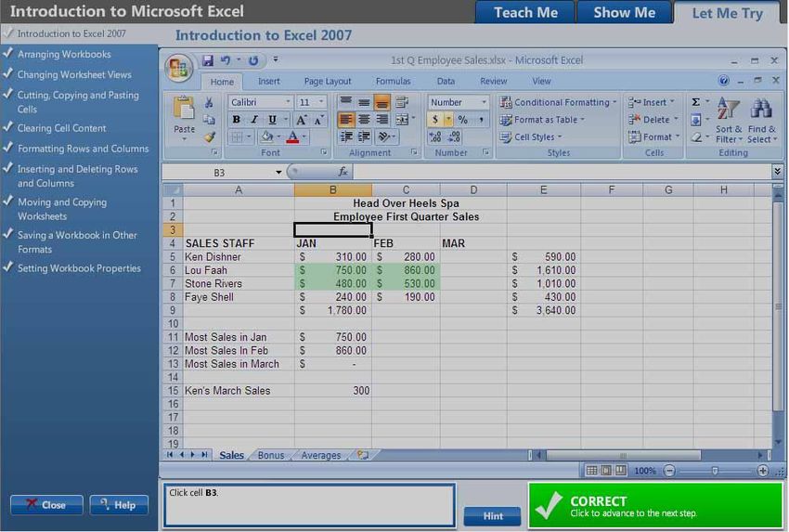
Task: Click the zoom slider handle
Action: (x=715, y=471)
